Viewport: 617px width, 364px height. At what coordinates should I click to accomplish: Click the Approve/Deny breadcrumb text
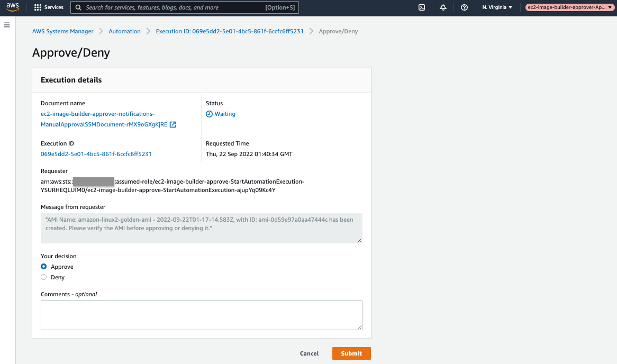point(339,31)
